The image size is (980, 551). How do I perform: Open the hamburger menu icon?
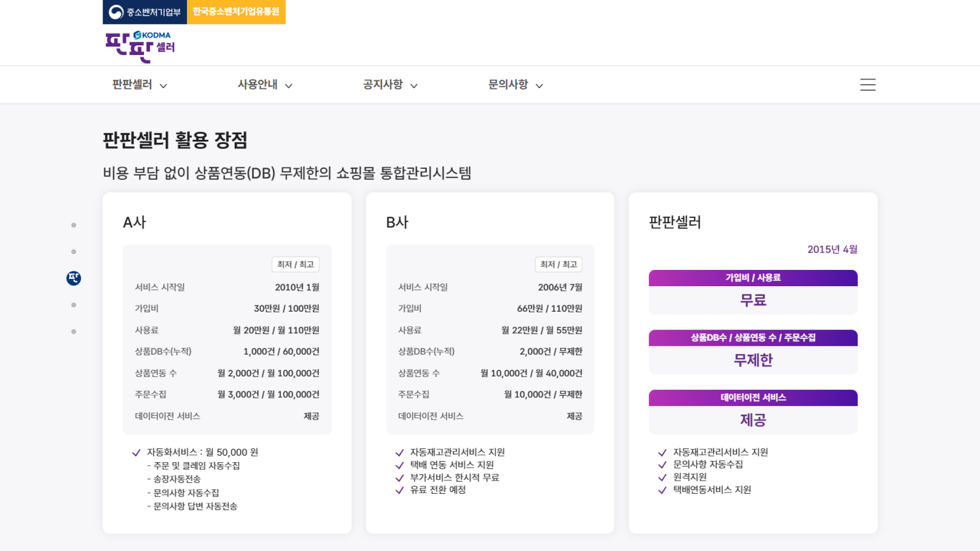(868, 85)
